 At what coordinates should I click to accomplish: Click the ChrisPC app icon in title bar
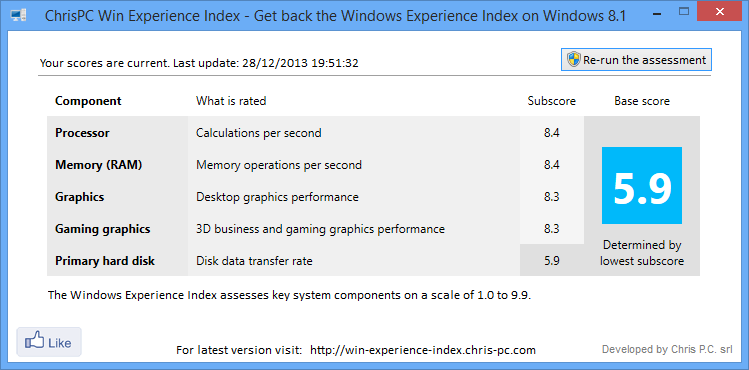(19, 16)
